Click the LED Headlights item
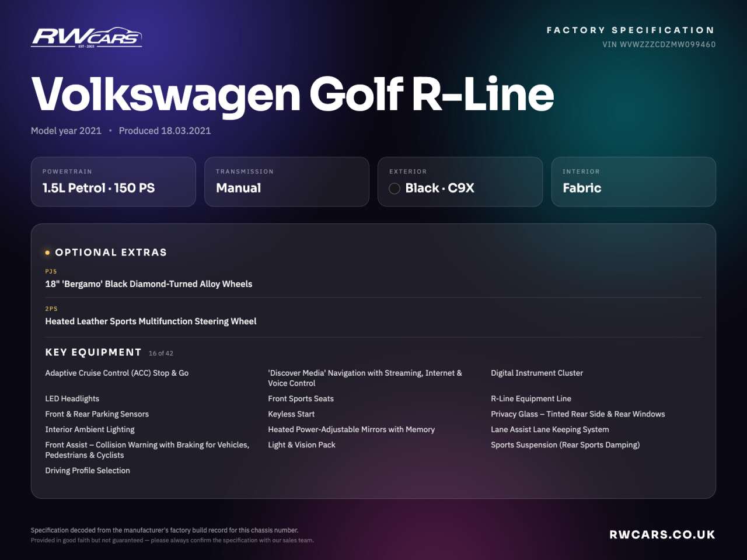The height and width of the screenshot is (560, 747). pyautogui.click(x=72, y=398)
